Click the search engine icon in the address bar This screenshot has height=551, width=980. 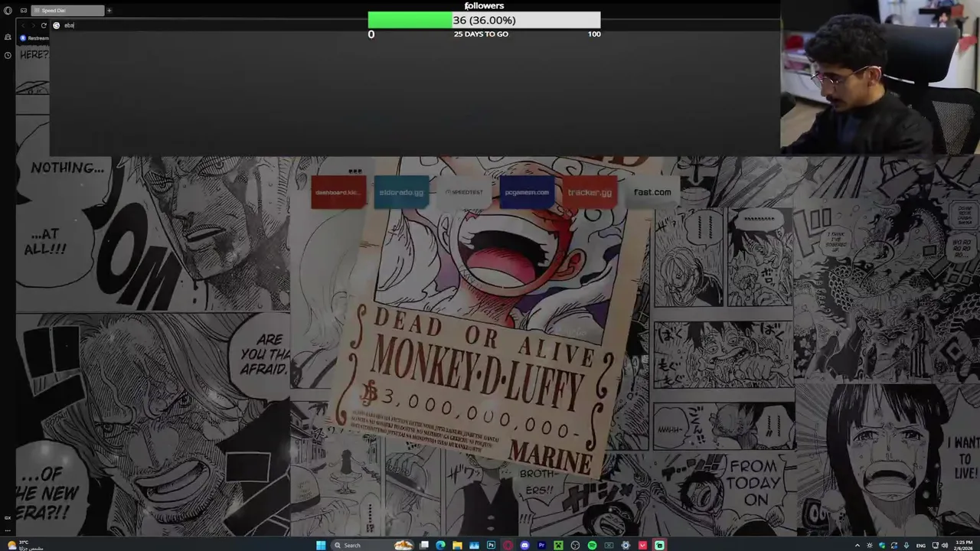coord(56,25)
